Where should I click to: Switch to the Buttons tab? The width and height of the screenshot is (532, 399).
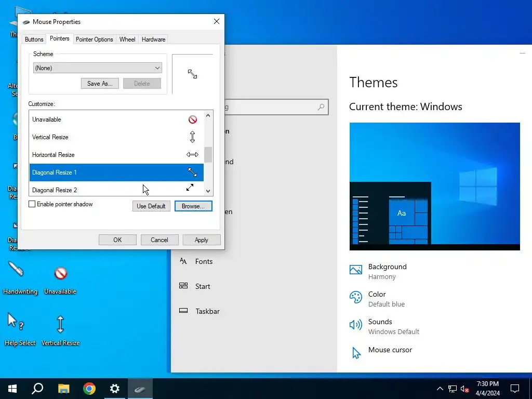(34, 39)
